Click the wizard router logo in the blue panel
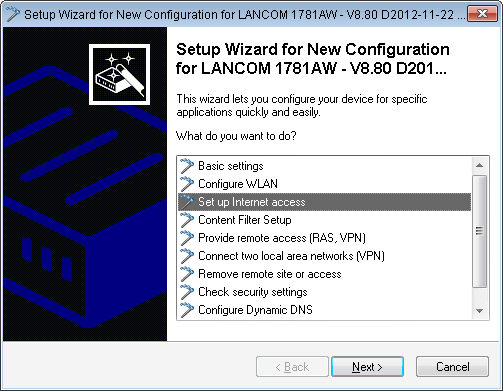The height and width of the screenshot is (391, 503). coord(119,75)
